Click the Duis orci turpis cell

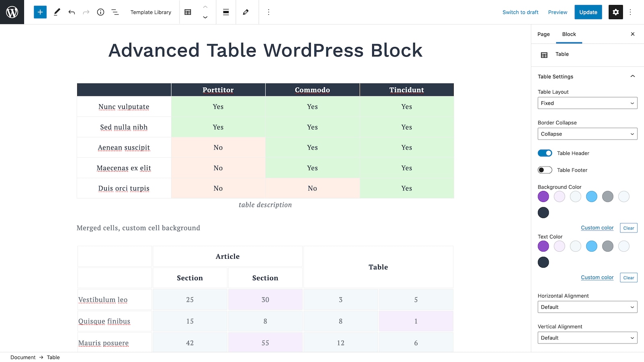tap(124, 188)
